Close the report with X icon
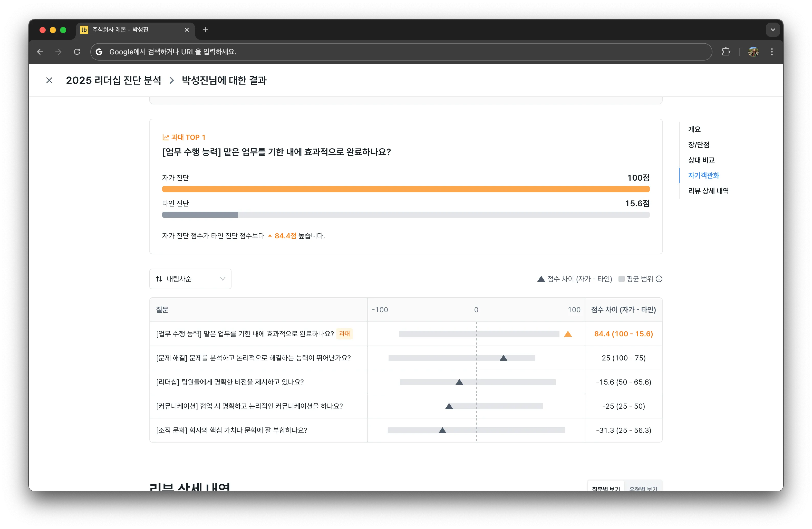Screen dimensions: 812x529 (49, 81)
